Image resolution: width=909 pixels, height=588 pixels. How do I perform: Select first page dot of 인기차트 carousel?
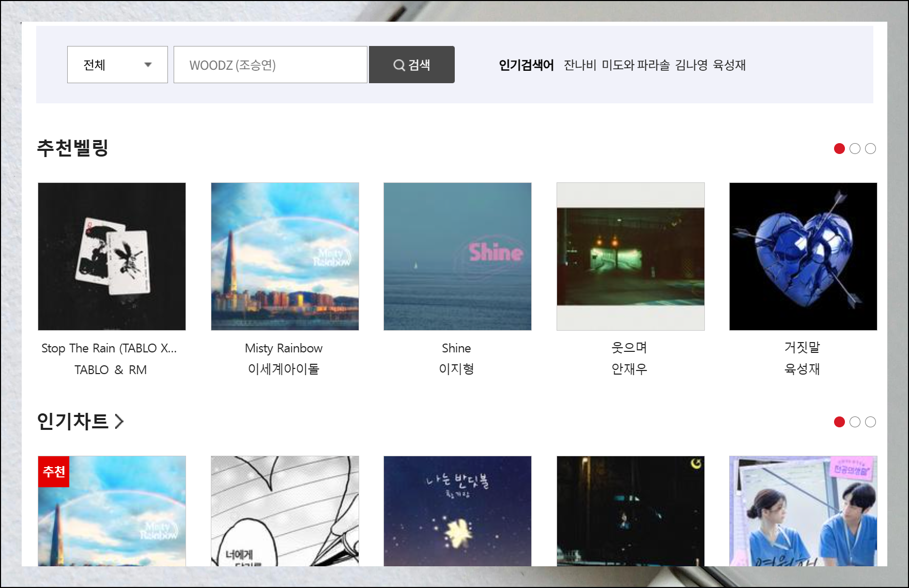pos(839,422)
